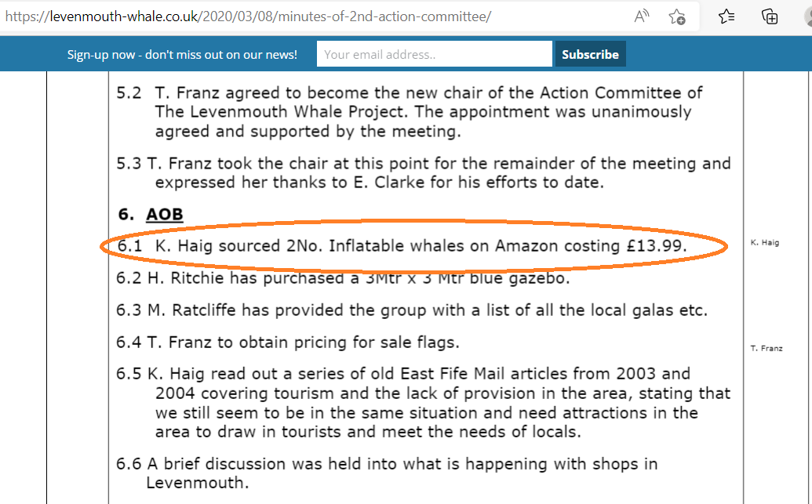Click the 6.4 sale flags line
812x504 pixels.
coord(288,343)
